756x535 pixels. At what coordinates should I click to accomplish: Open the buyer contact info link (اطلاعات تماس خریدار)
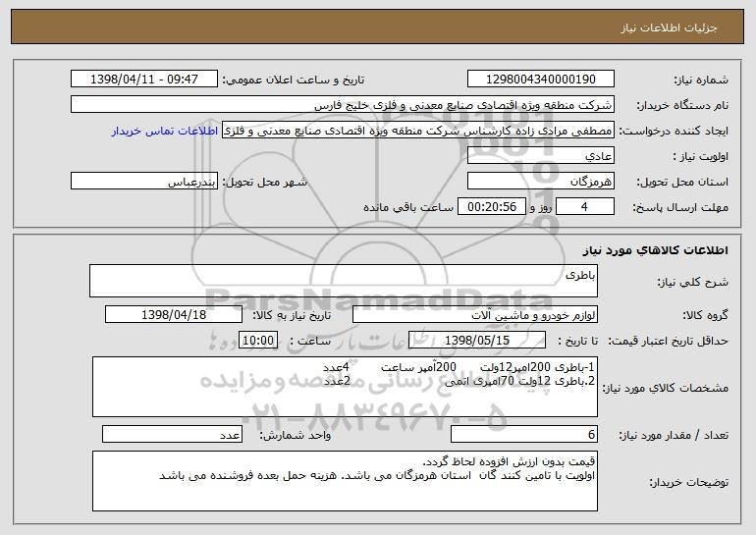[x=165, y=131]
